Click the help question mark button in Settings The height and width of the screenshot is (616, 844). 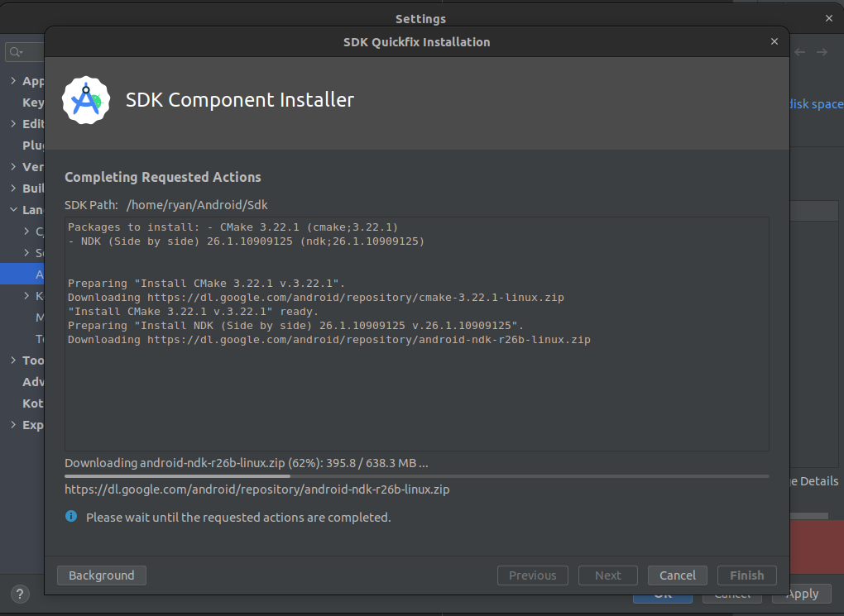[20, 594]
